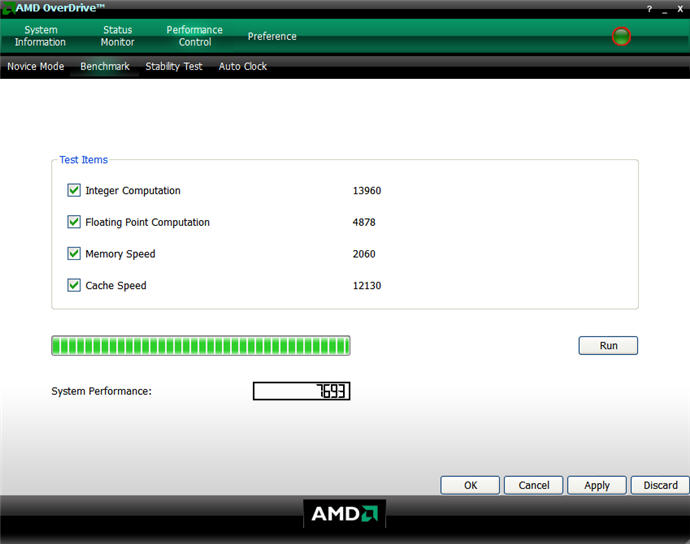The image size is (690, 544).
Task: Toggle the Cache Speed checkbox
Action: click(x=73, y=285)
